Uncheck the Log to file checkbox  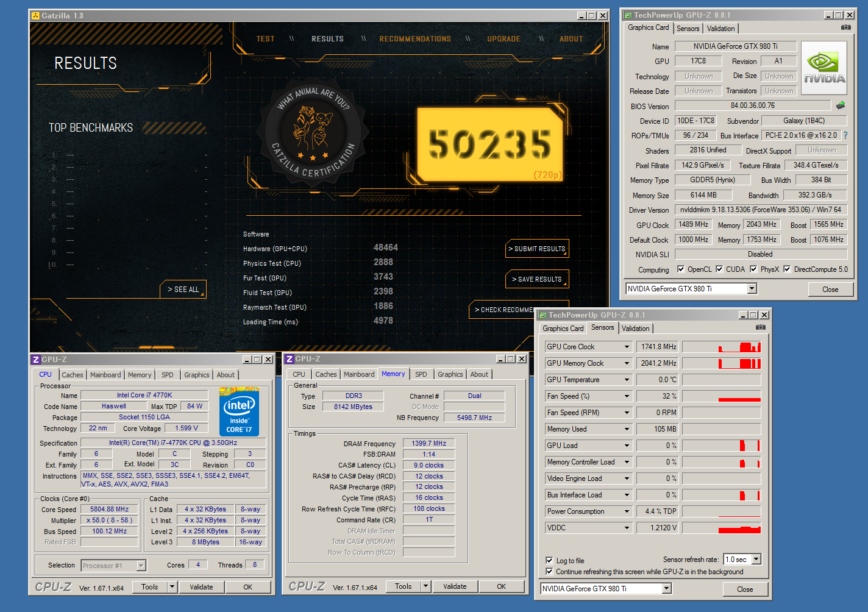coord(549,560)
